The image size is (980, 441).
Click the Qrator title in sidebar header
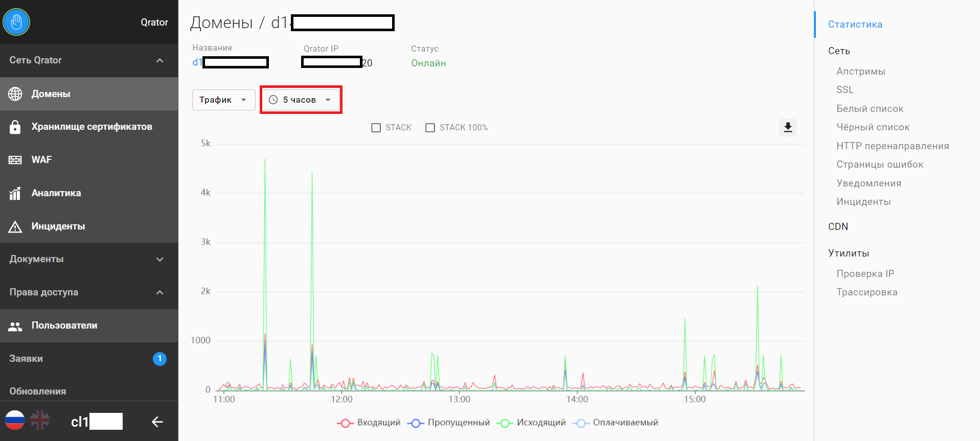pos(154,22)
